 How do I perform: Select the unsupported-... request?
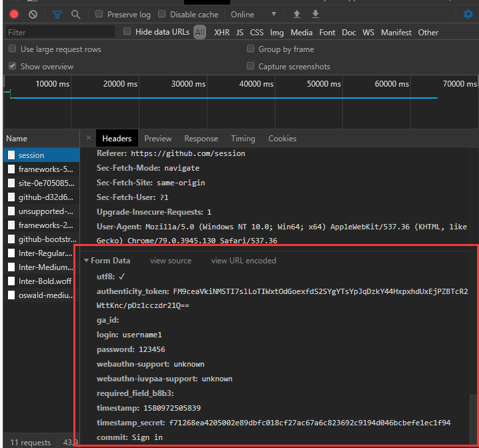pyautogui.click(x=41, y=211)
